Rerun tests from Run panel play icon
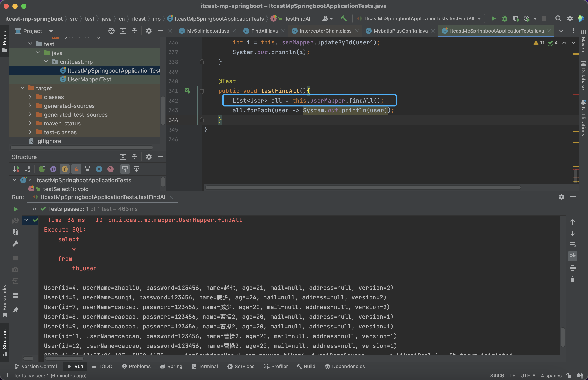Viewport: 588px width, 380px height. [x=15, y=209]
